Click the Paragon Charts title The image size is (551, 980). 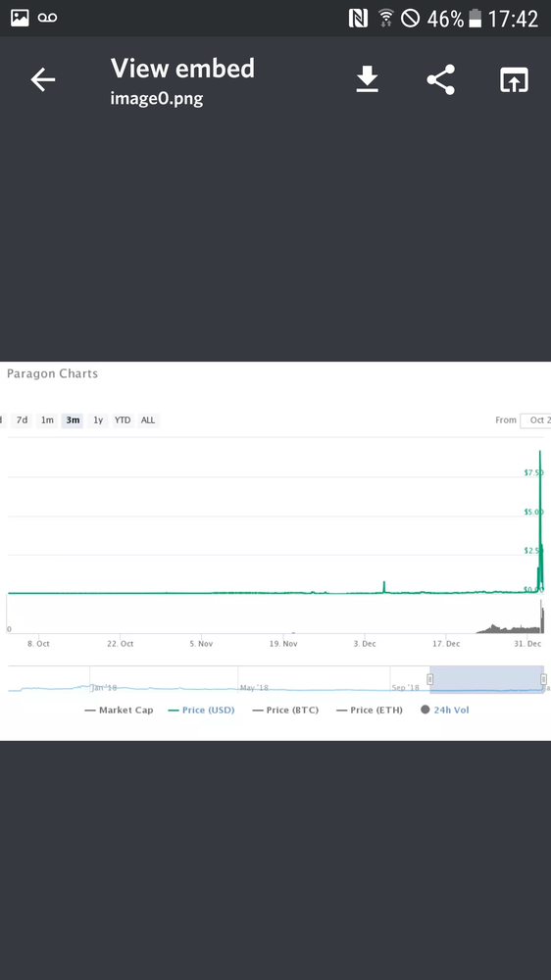coord(53,373)
